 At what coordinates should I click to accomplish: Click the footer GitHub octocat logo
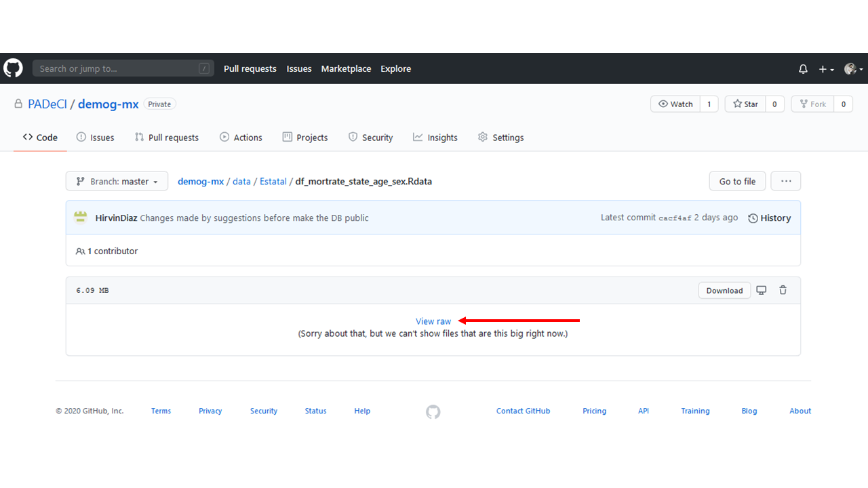[433, 411]
